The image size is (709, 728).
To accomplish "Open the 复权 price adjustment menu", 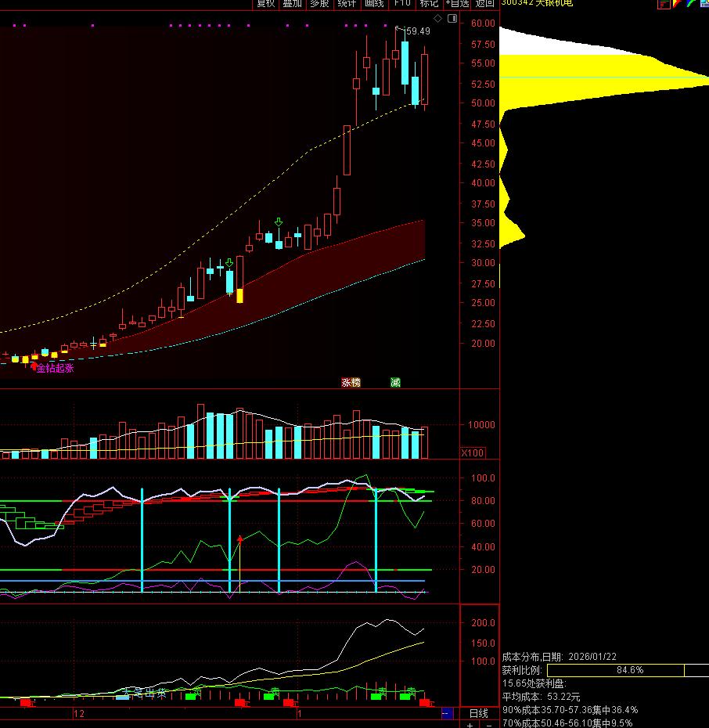I will pyautogui.click(x=266, y=4).
